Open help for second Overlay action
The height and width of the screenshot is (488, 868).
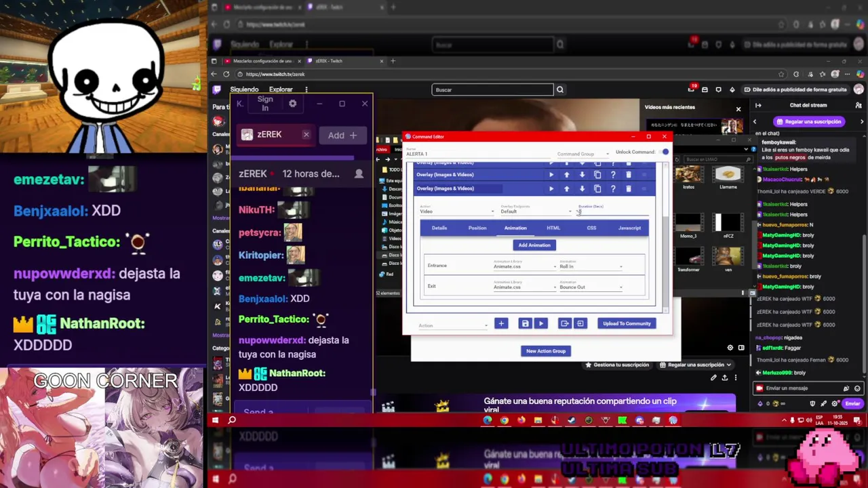(x=613, y=175)
